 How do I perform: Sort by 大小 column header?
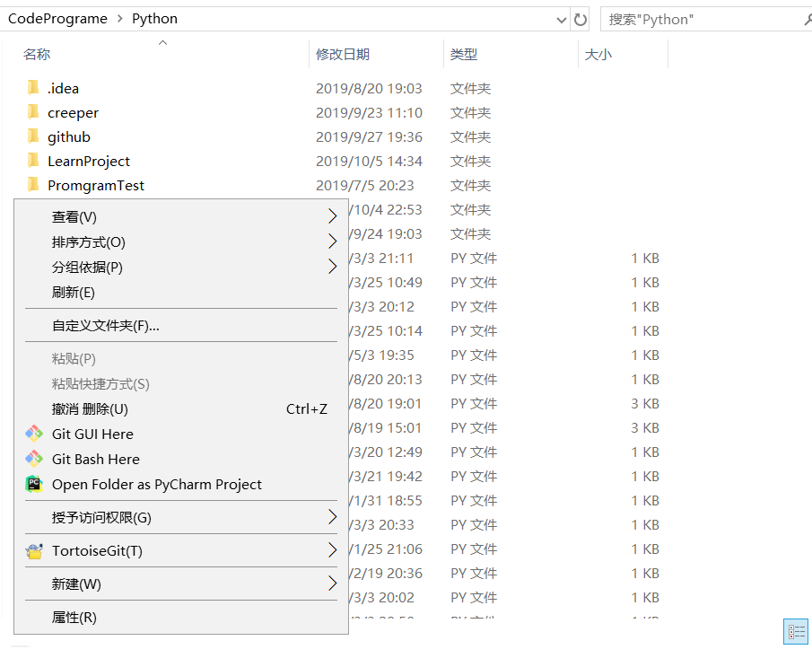click(598, 55)
